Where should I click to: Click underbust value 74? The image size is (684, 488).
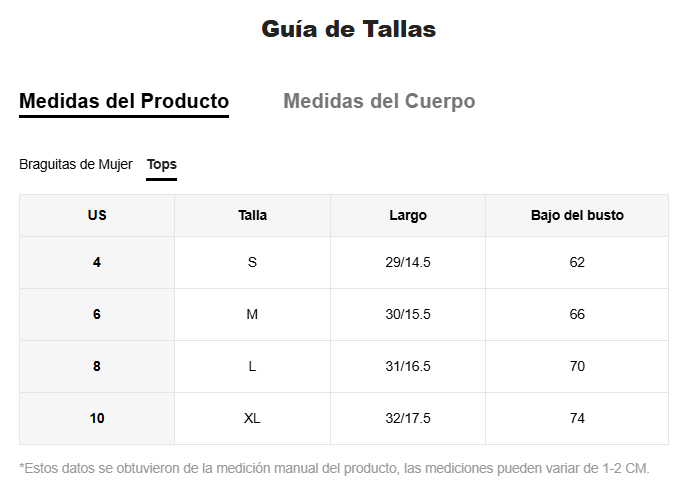[x=577, y=418]
